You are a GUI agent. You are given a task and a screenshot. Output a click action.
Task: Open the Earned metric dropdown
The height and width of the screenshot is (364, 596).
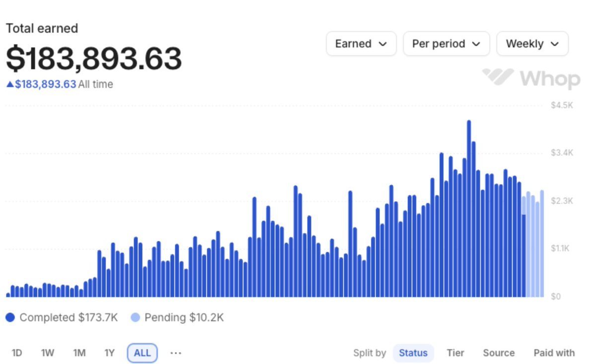361,44
